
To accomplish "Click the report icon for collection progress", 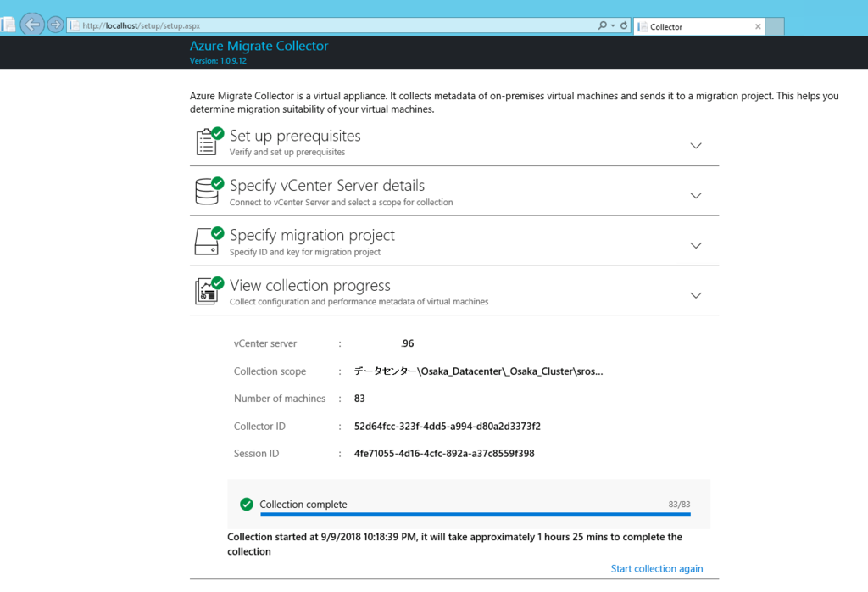I will (207, 291).
